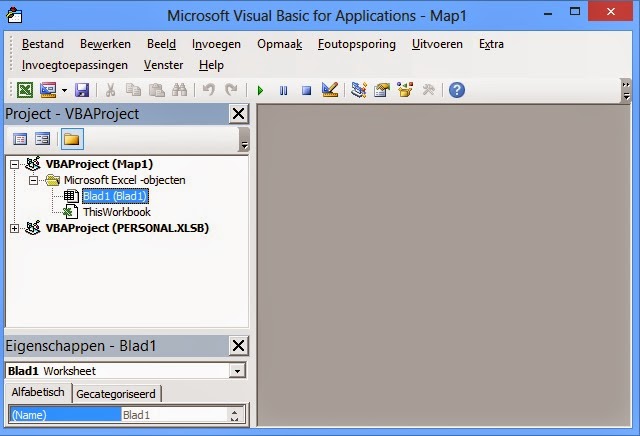
Task: Expand VBAProject (PERSONAL.XLSB) node
Action: [x=14, y=228]
